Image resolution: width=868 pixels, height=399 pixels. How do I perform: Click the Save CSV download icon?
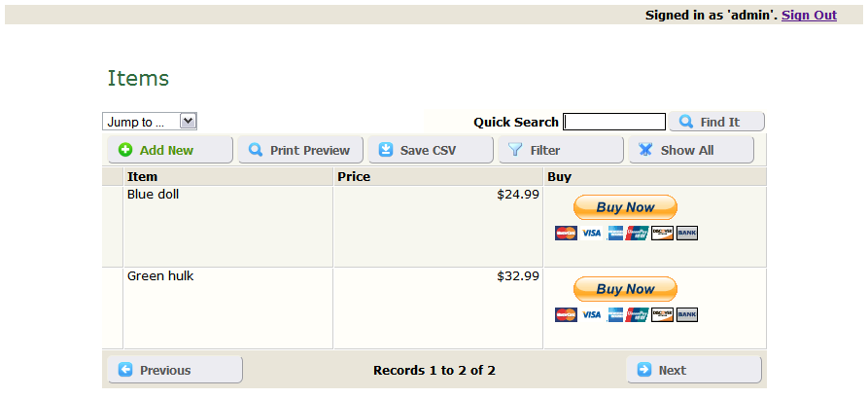(386, 150)
